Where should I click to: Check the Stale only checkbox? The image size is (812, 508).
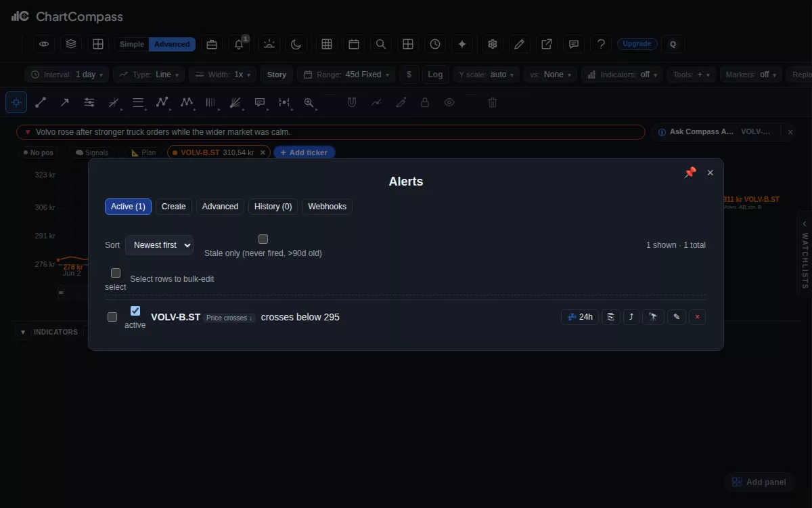click(x=263, y=239)
